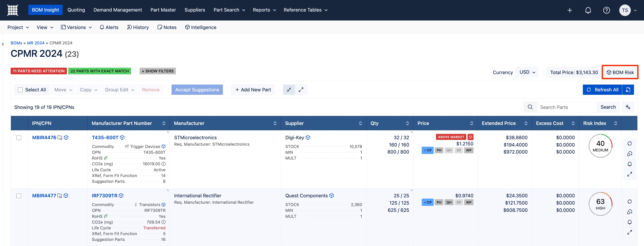Open the Part Master tab
644x246 pixels.
coord(163,10)
